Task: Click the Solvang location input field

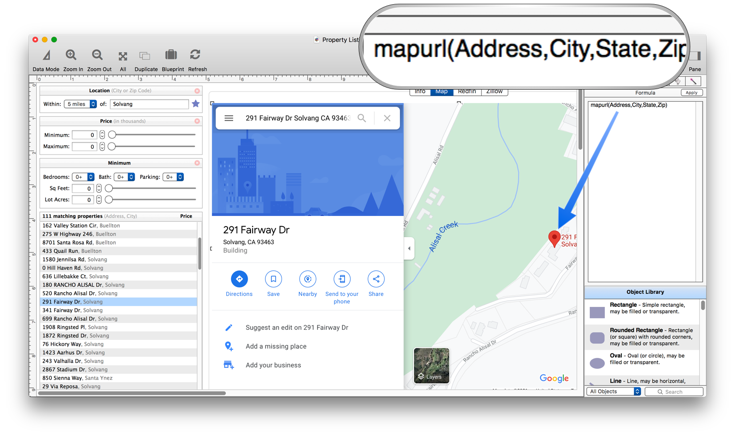Action: point(150,104)
